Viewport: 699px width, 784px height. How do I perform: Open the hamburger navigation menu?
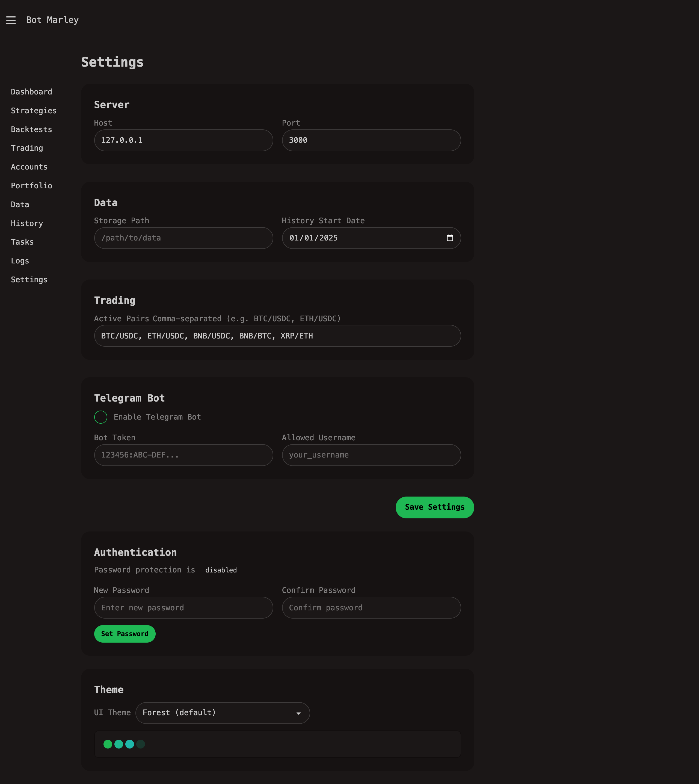[x=11, y=20]
